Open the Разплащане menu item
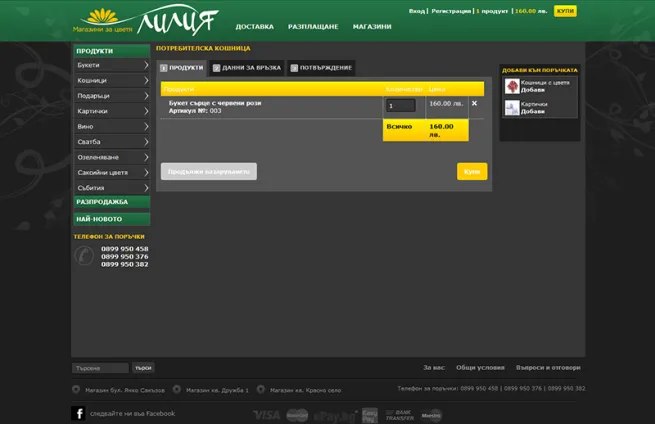The image size is (655, 424). tap(313, 27)
